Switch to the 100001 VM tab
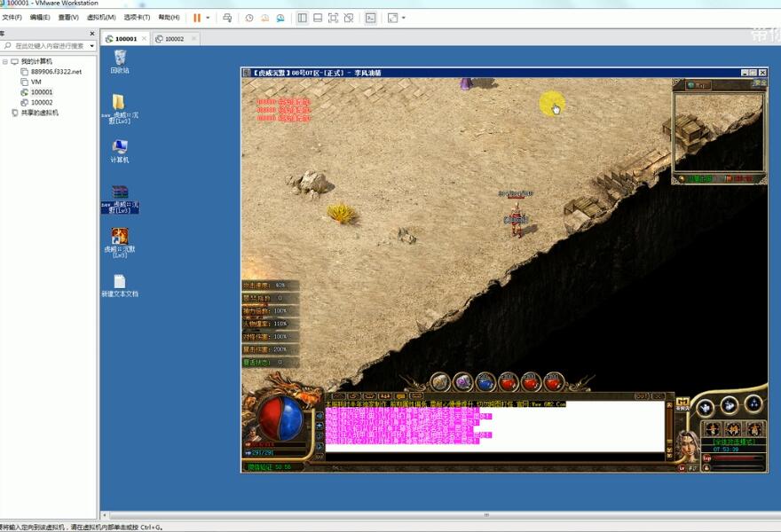Screen dimensions: 781x532 pyautogui.click(x=125, y=39)
